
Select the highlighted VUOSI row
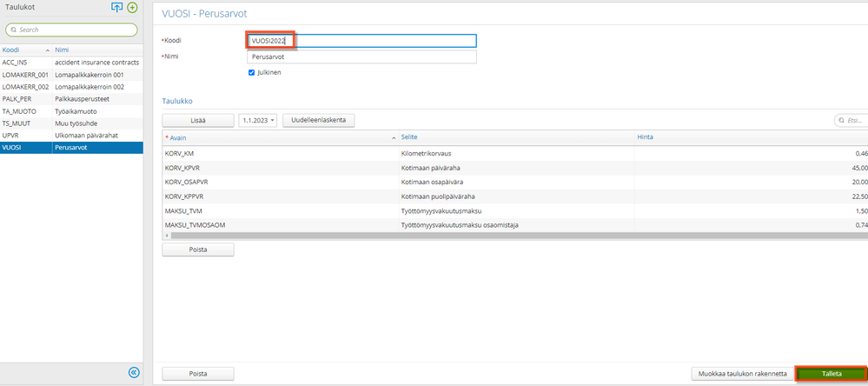tap(71, 148)
